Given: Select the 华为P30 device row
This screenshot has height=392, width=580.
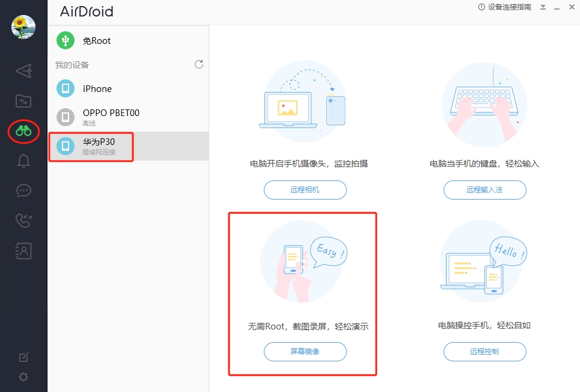Looking at the screenshot, I should (x=128, y=146).
